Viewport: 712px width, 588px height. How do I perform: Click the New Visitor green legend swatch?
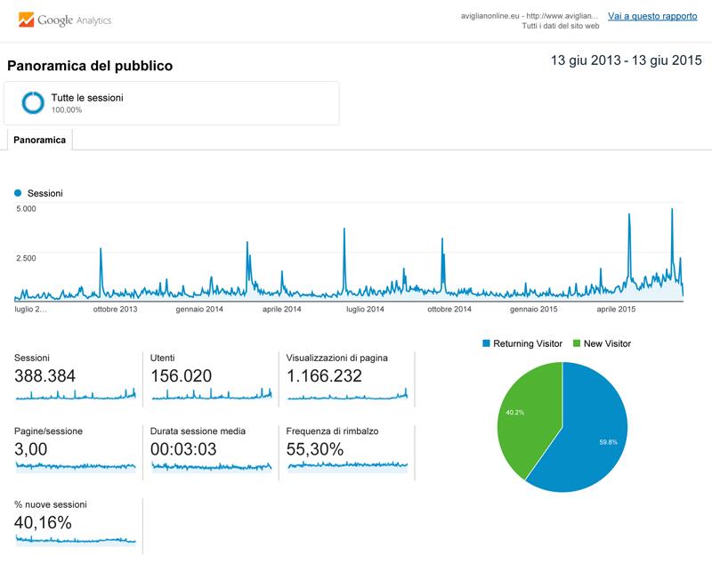[x=577, y=343]
